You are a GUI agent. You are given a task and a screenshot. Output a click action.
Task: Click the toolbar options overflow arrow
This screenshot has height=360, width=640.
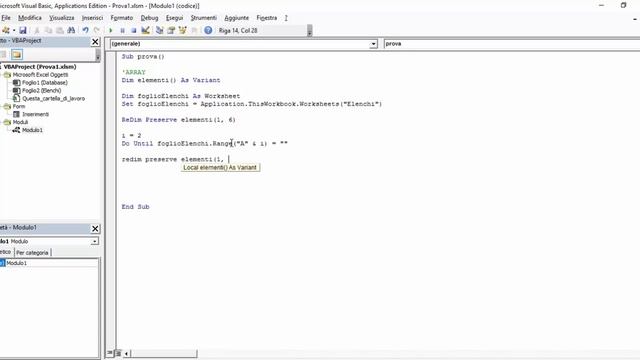(310, 31)
